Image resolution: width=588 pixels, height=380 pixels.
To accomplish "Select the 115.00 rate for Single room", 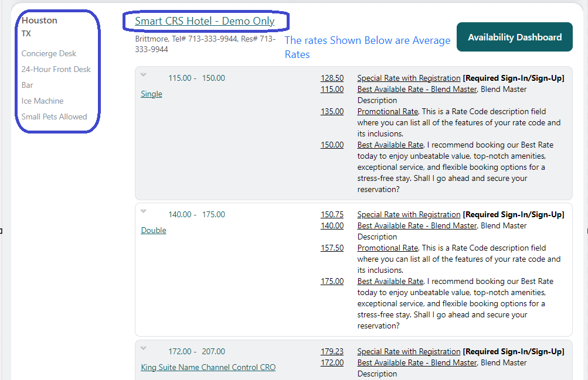I will tap(332, 89).
